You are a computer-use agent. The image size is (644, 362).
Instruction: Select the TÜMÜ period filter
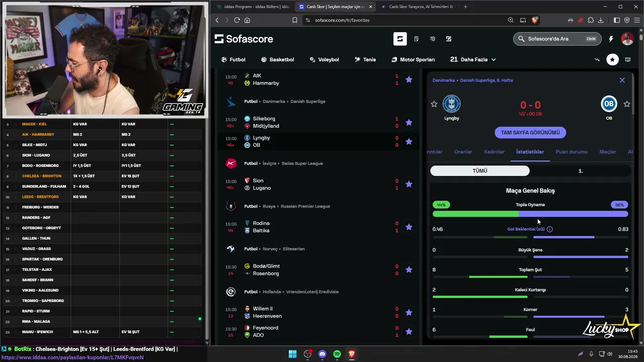click(480, 171)
